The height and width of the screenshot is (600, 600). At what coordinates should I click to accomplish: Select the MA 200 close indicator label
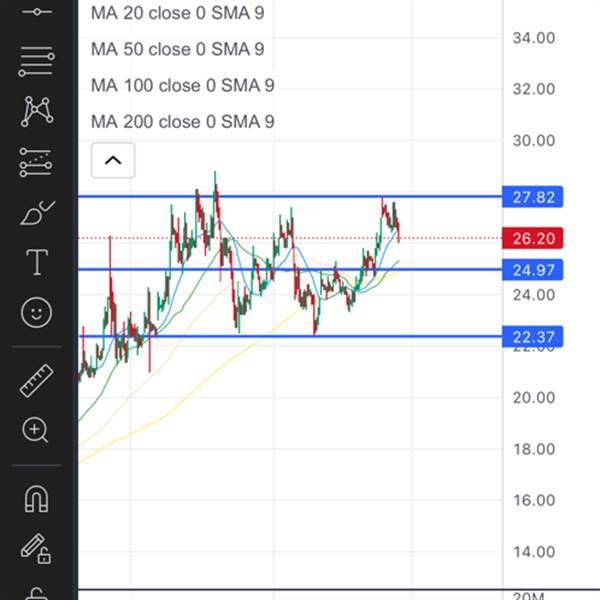point(183,122)
